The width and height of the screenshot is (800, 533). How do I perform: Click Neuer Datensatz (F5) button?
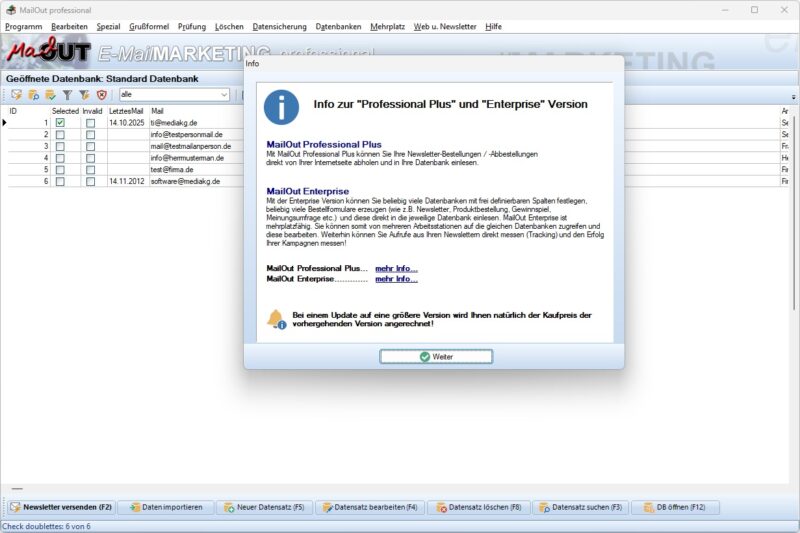click(264, 507)
